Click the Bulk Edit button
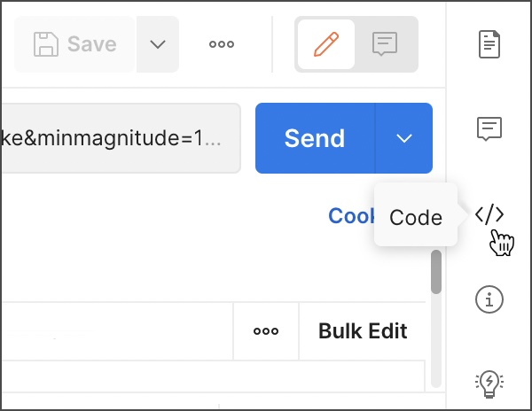 363,331
